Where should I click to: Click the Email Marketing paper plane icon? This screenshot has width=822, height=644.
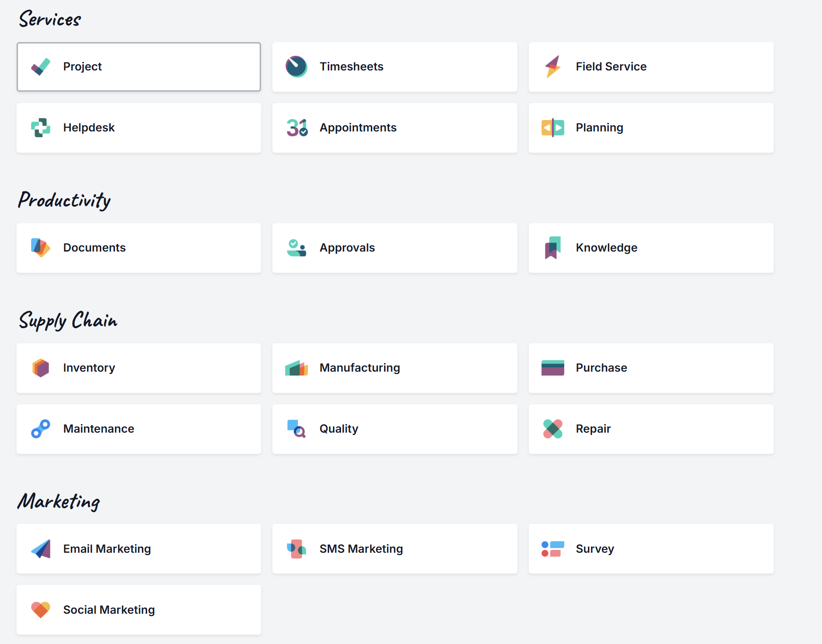tap(41, 549)
